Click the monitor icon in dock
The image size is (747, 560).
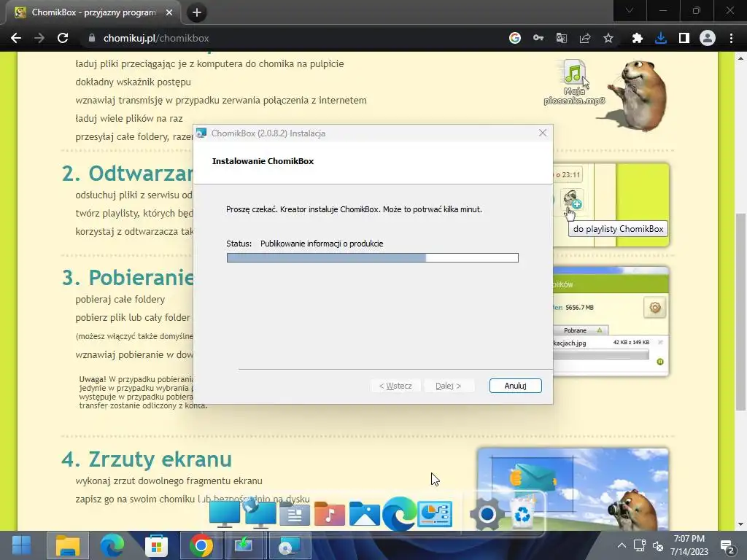pyautogui.click(x=225, y=514)
